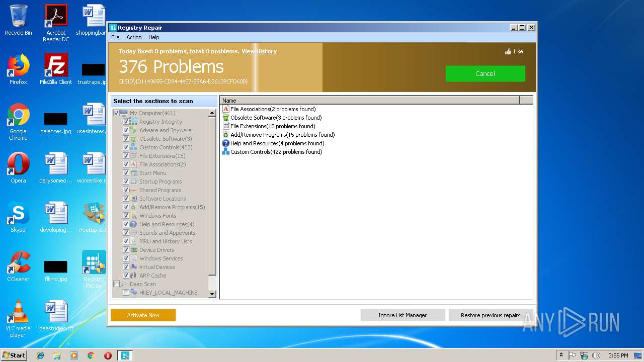Uncheck Startup Programs checkbox
Image resolution: width=644 pixels, height=362 pixels.
pyautogui.click(x=126, y=182)
